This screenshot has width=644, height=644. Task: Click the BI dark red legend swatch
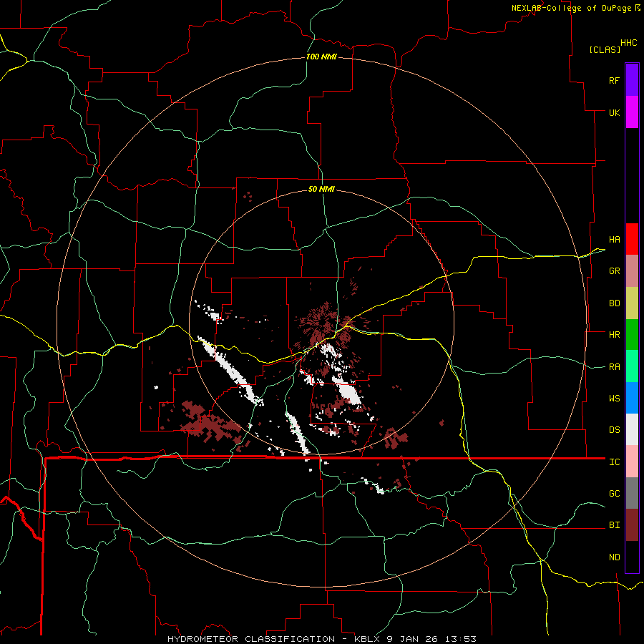(632, 525)
